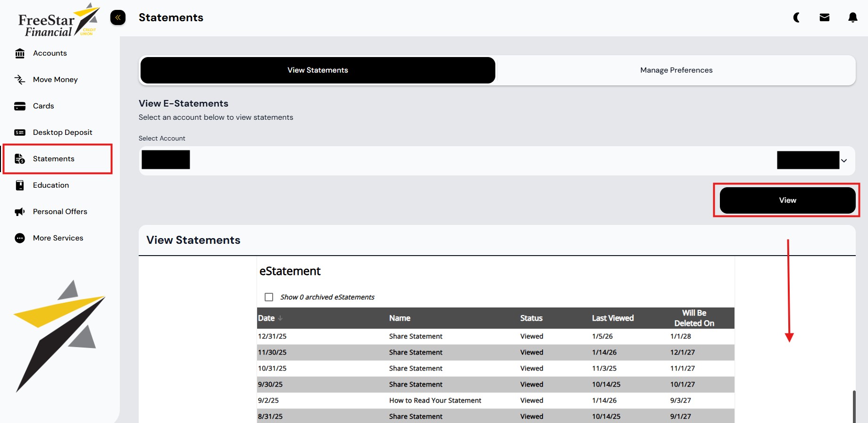Viewport: 868px width, 423px height.
Task: Open How to Read Your Statement
Action: coord(435,400)
